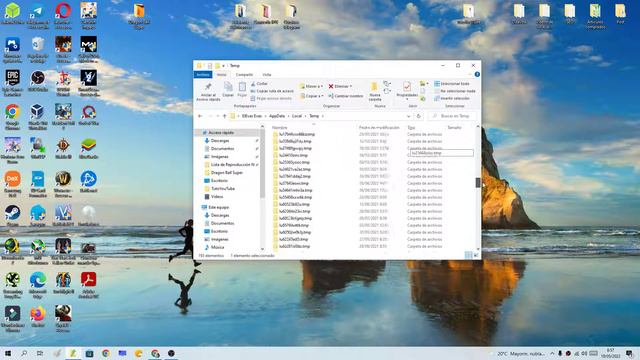Screen dimensions: 640x360
Task: Click the file-list vertical scrollbar thumb
Action: tap(478, 183)
